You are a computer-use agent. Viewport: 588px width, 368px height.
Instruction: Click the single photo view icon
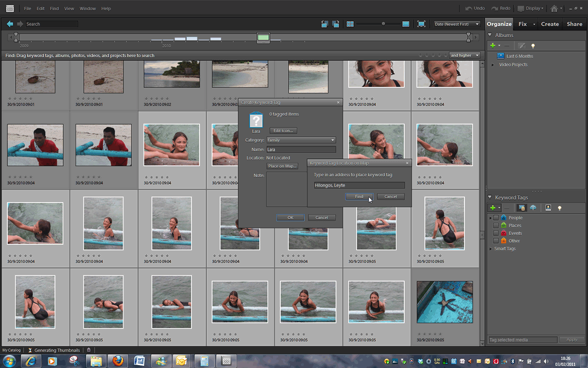pos(406,24)
